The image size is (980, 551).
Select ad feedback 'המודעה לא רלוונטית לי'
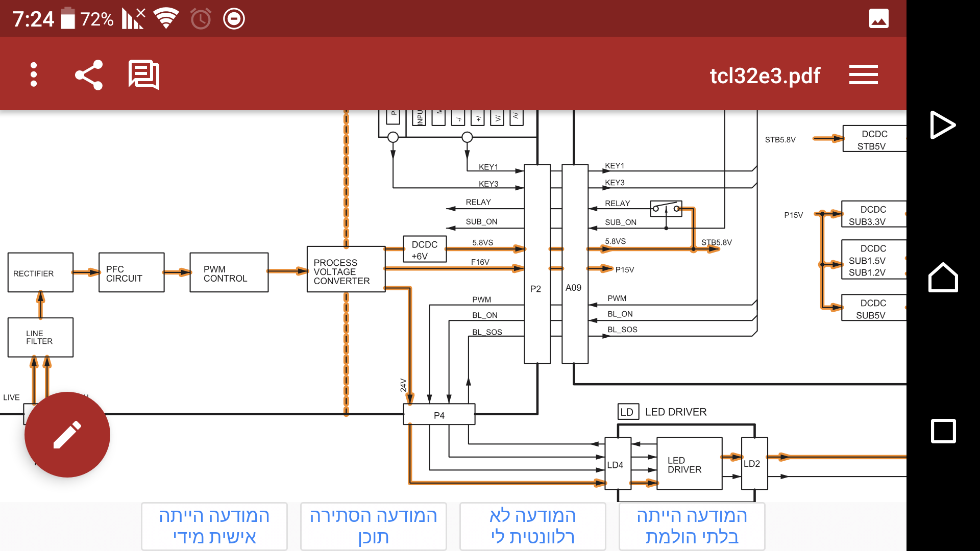[532, 526]
